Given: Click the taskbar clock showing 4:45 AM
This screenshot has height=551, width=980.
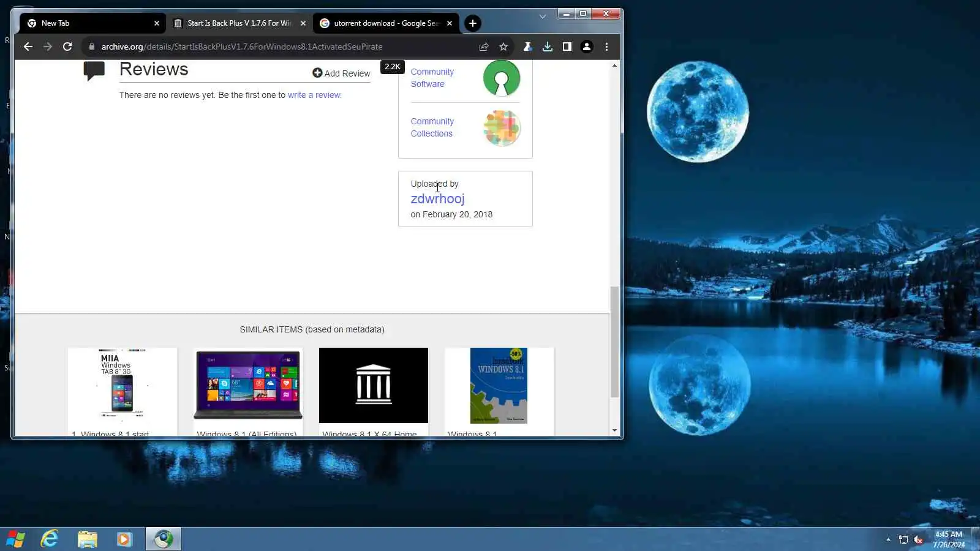Looking at the screenshot, I should [x=949, y=539].
